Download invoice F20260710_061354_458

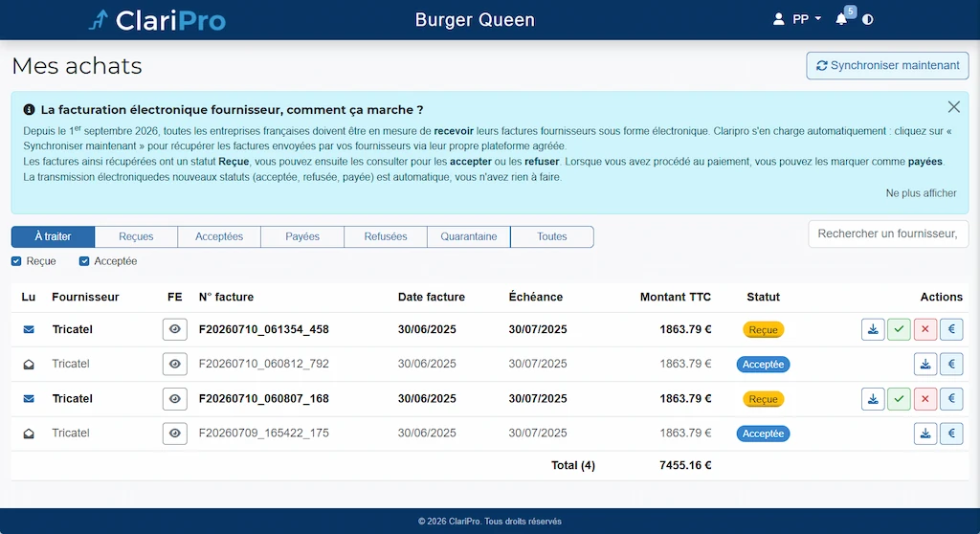pos(873,329)
